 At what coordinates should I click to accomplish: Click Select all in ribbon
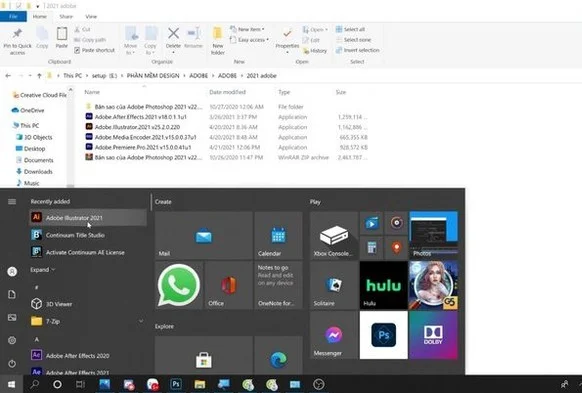(x=350, y=29)
